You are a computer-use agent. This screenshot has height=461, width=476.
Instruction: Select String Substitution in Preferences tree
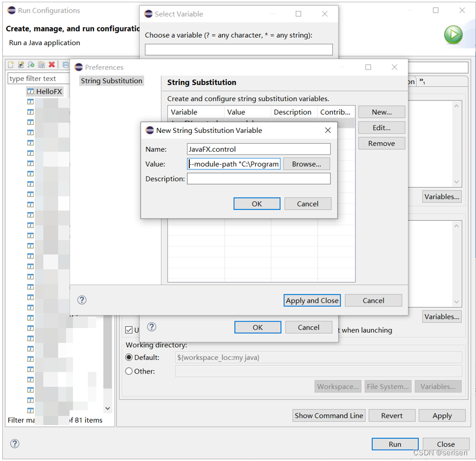coord(111,81)
